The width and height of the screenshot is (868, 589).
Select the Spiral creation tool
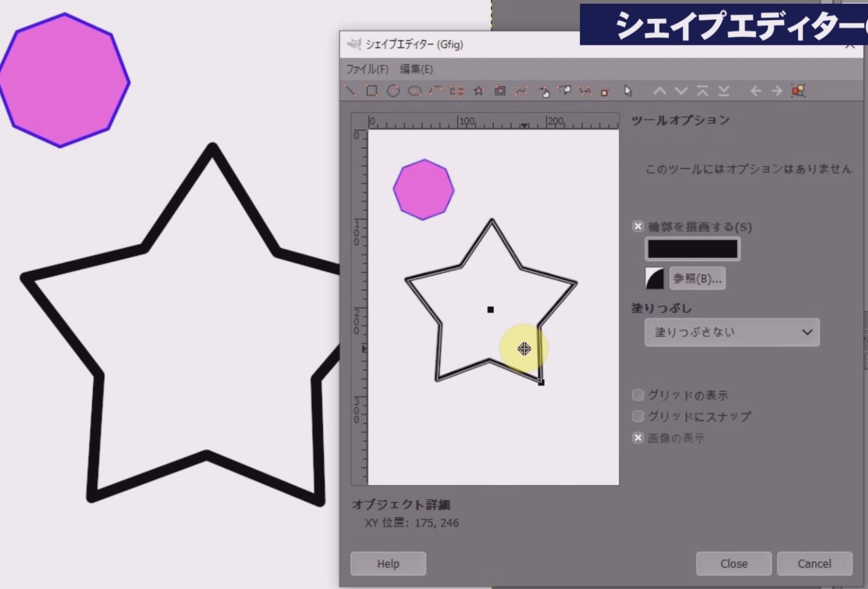click(x=500, y=91)
